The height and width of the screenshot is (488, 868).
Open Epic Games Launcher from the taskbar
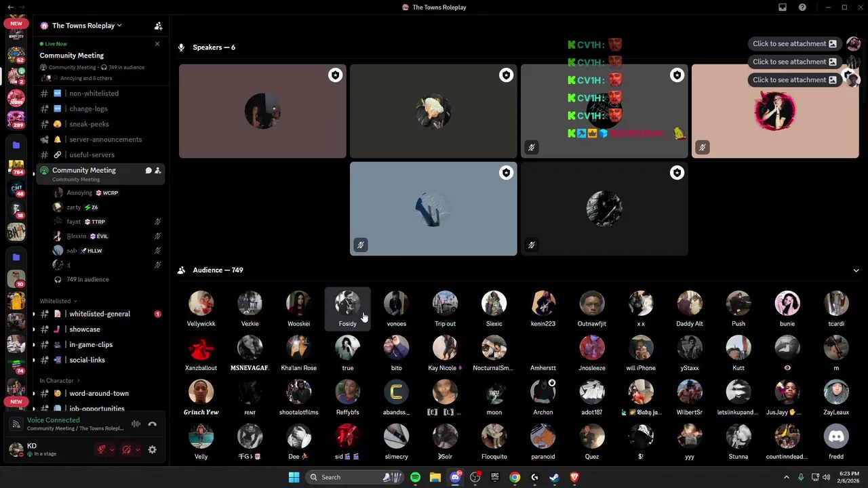coord(495,477)
